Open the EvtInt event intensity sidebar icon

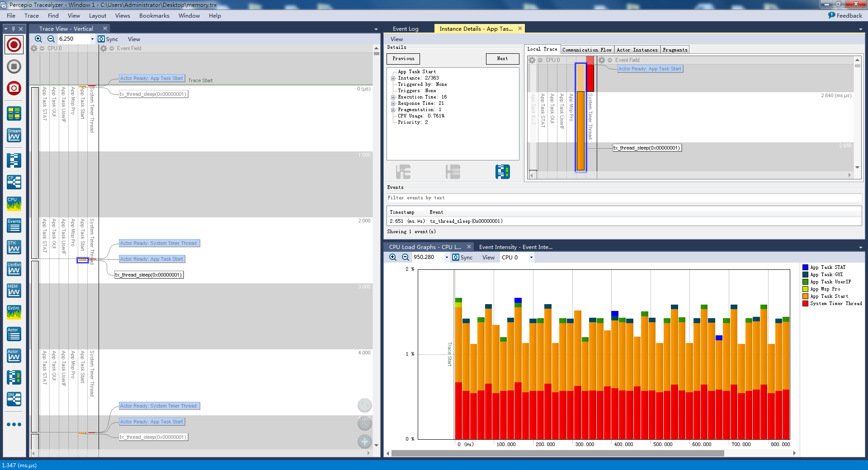point(14,312)
